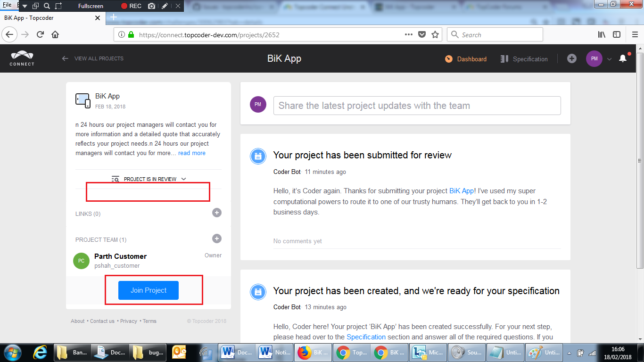Click the VIEW ALL PROJECTS link
644x362 pixels.
click(x=99, y=58)
